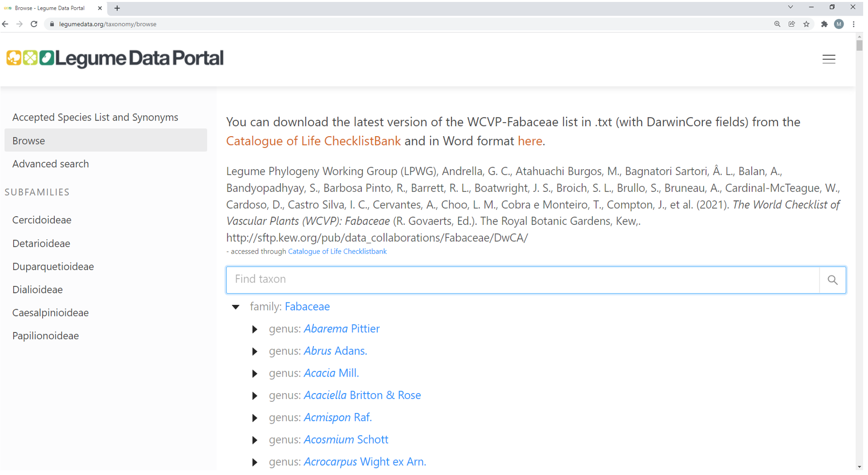Image resolution: width=868 pixels, height=475 pixels.
Task: Expand the Acacia genus node
Action: click(255, 374)
